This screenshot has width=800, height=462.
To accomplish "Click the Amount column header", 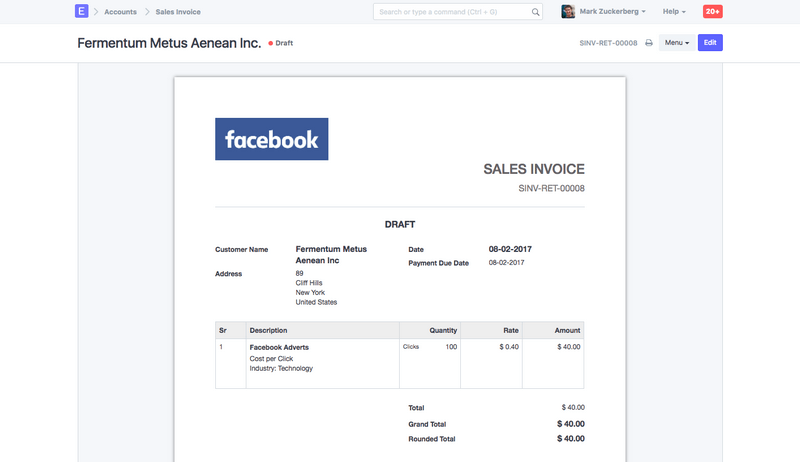I will (566, 330).
